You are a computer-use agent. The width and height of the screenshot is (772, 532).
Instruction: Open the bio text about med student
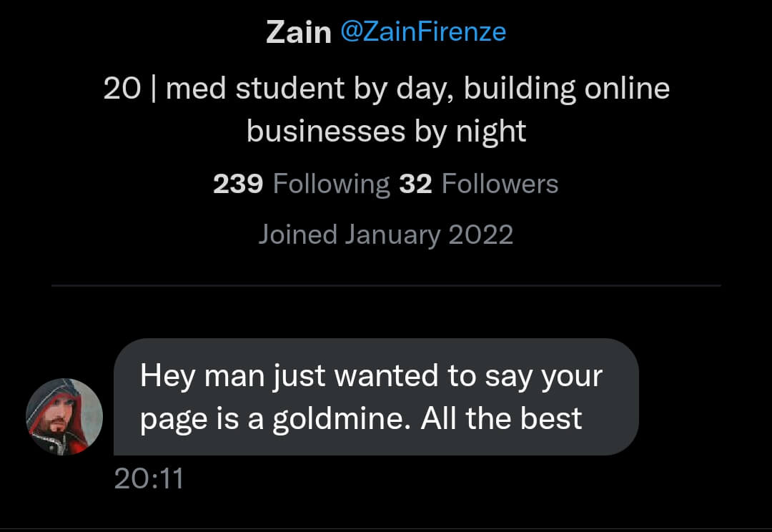(x=386, y=109)
